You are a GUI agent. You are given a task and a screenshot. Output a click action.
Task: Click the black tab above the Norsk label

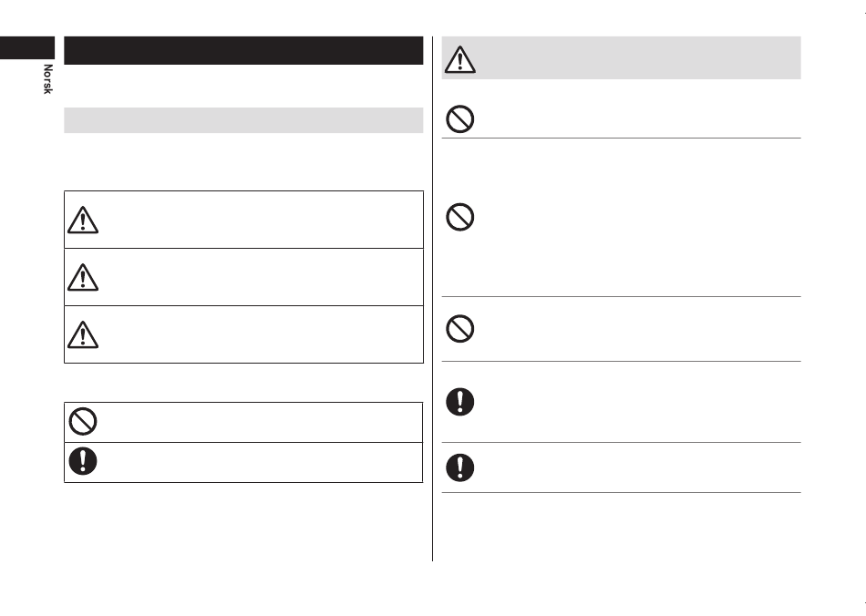click(27, 48)
